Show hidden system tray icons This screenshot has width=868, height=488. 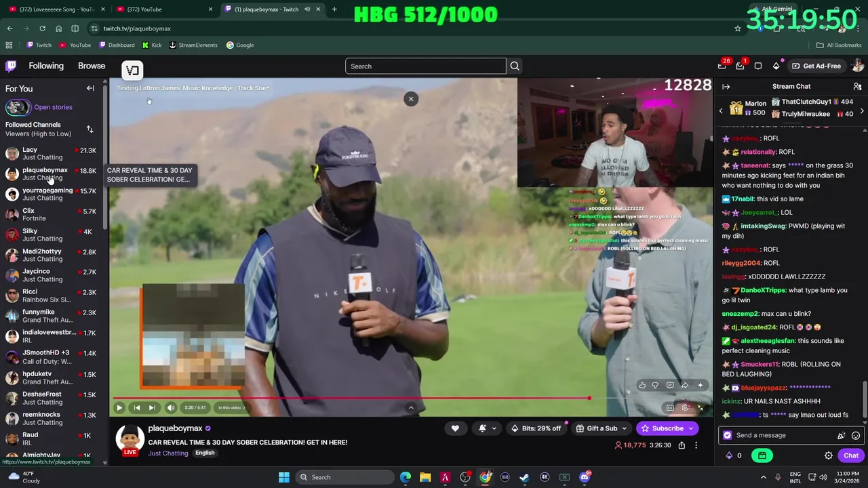point(763,477)
